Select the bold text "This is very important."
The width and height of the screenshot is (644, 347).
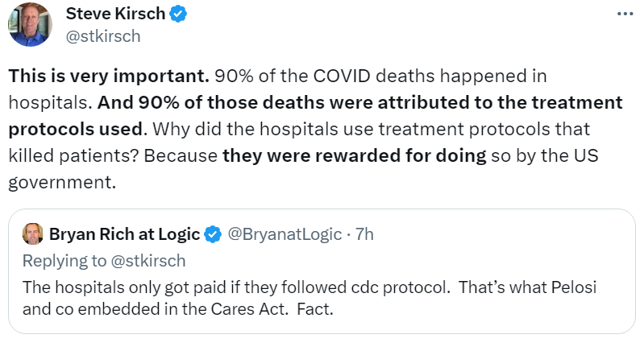pos(109,76)
